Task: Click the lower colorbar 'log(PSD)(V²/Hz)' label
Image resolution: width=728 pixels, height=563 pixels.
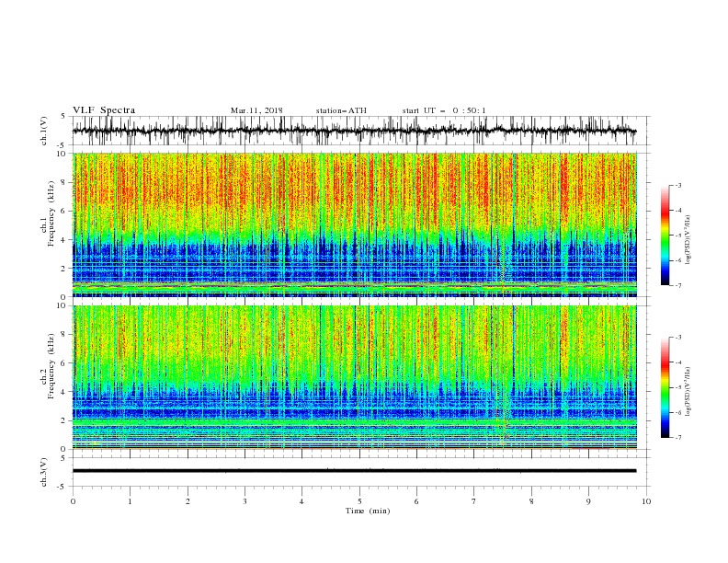Action: click(688, 391)
